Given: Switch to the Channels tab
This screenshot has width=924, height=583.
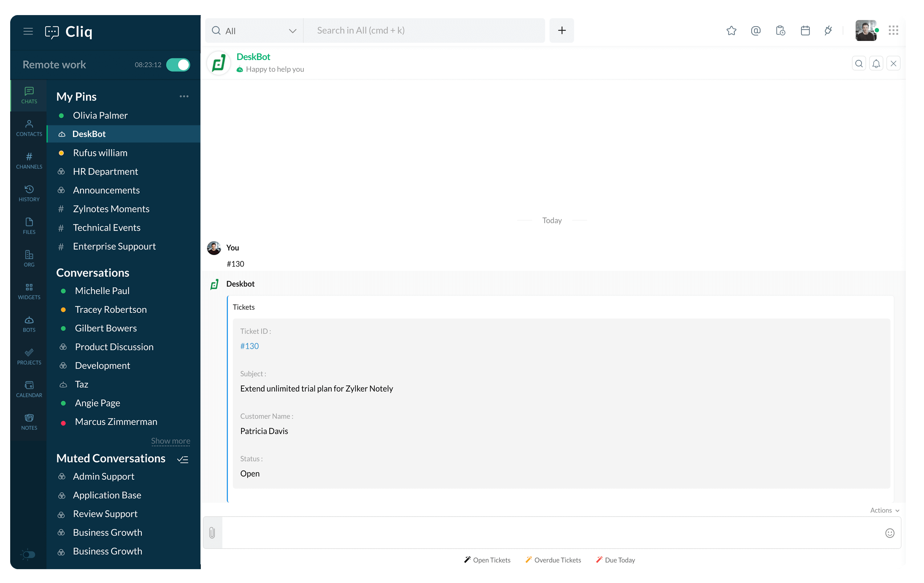Looking at the screenshot, I should click(29, 160).
